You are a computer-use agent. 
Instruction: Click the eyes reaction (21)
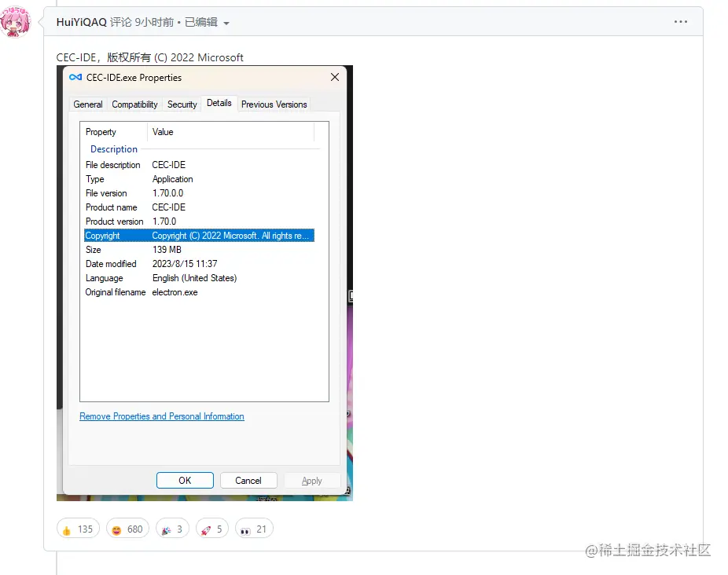254,529
